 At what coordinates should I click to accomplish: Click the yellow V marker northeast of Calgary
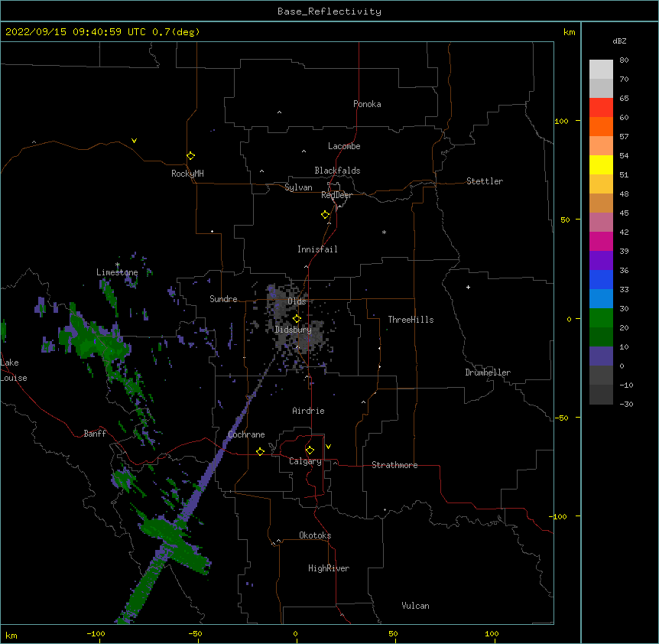tap(328, 447)
